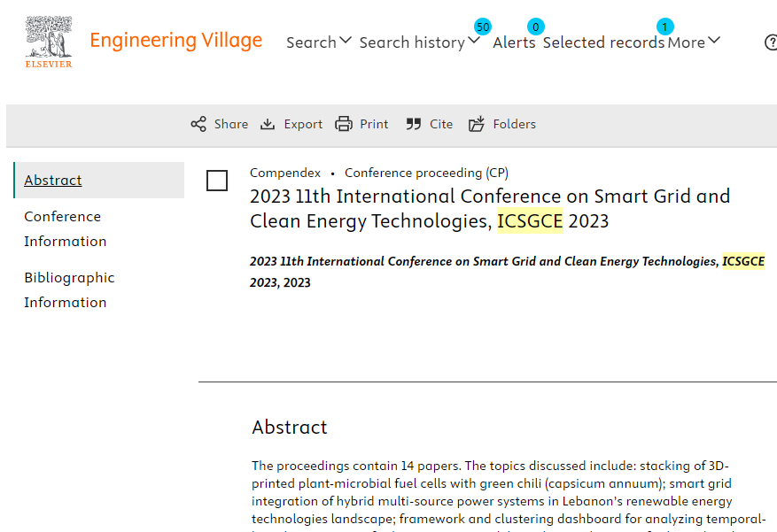Click the Cite button label
The image size is (777, 532).
coord(441,124)
